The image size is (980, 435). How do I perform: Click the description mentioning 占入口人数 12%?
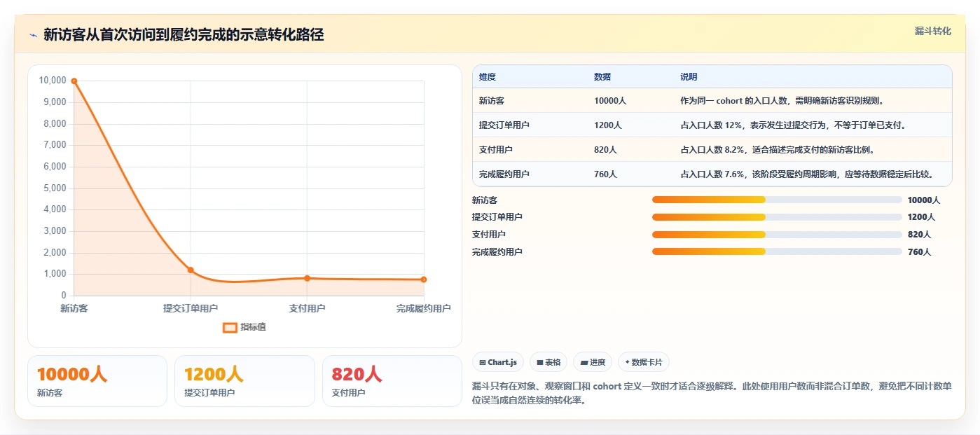[794, 125]
